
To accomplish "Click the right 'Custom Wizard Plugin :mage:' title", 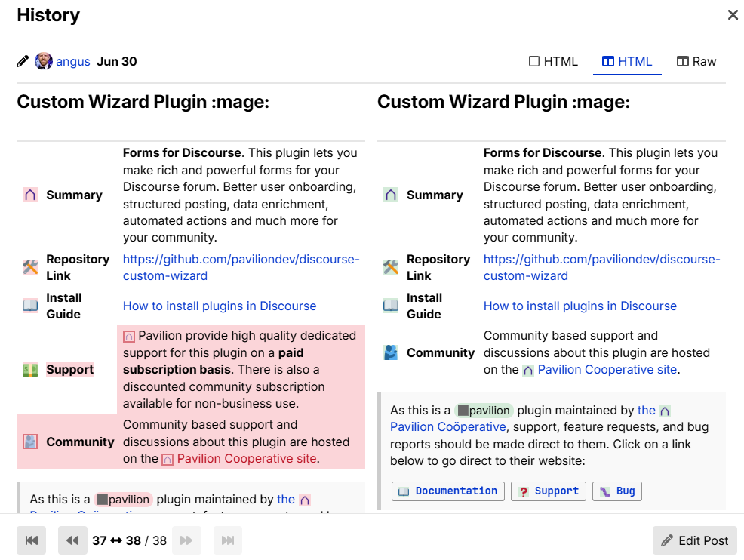I will tap(503, 102).
